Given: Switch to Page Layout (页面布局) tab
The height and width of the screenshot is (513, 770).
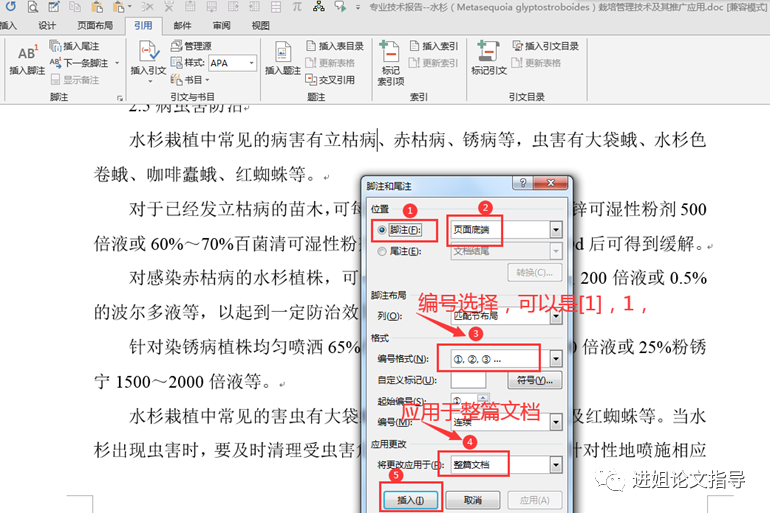Looking at the screenshot, I should 95,26.
